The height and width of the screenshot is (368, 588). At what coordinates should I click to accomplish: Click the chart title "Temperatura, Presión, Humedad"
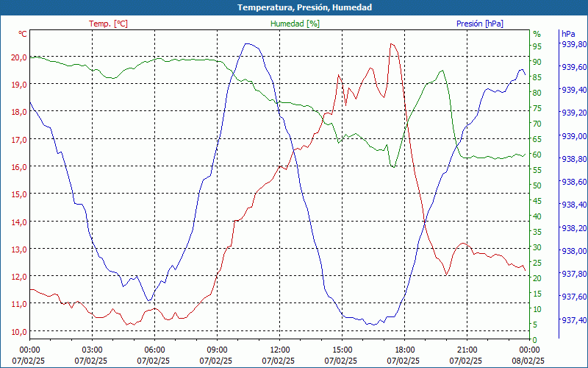click(304, 7)
